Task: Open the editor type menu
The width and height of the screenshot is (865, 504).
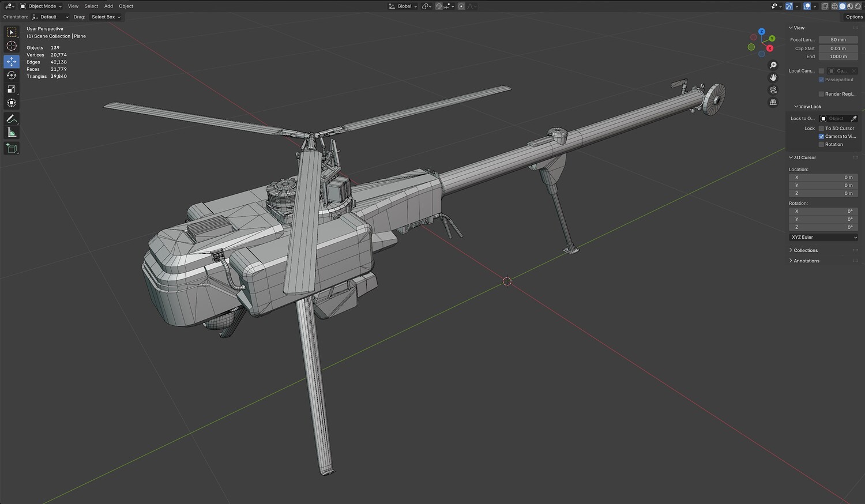Action: pyautogui.click(x=10, y=6)
